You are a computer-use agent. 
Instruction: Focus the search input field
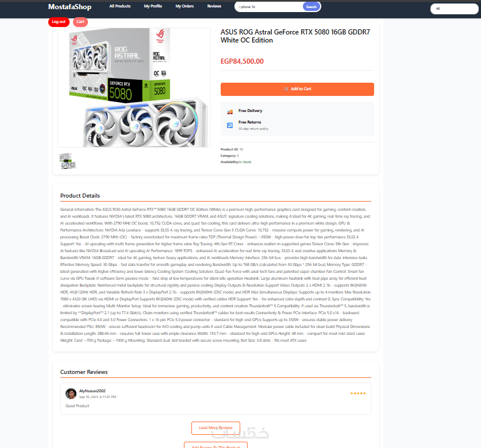pyautogui.click(x=269, y=7)
